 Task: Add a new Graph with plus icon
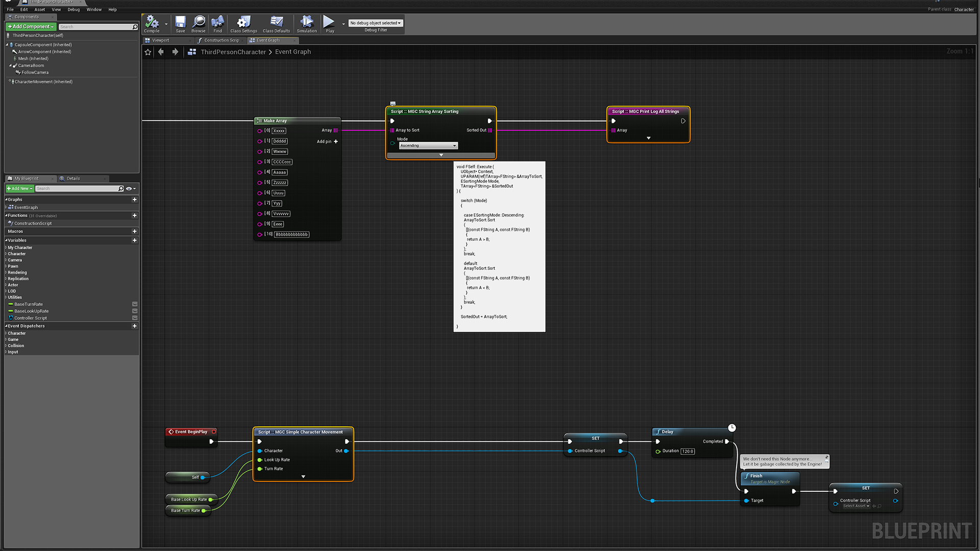[x=135, y=199]
